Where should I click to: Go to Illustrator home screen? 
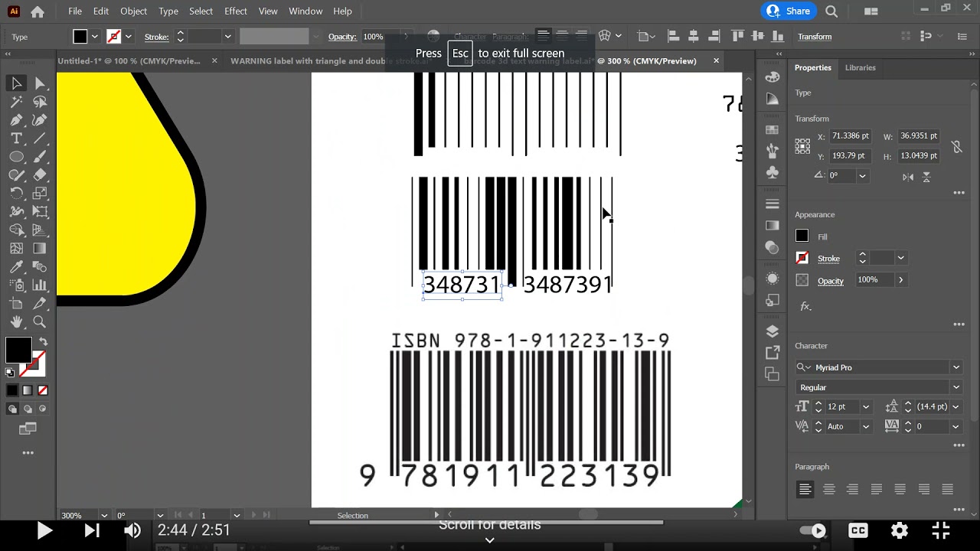click(x=38, y=11)
